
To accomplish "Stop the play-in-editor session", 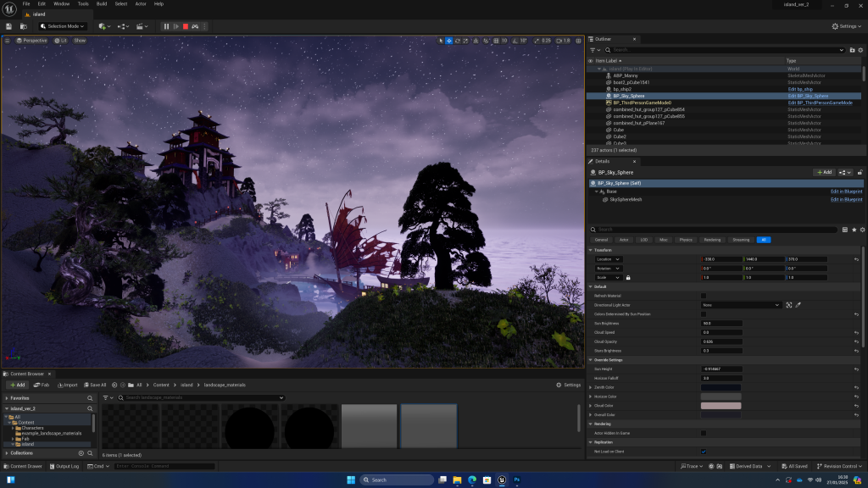I will pyautogui.click(x=186, y=26).
